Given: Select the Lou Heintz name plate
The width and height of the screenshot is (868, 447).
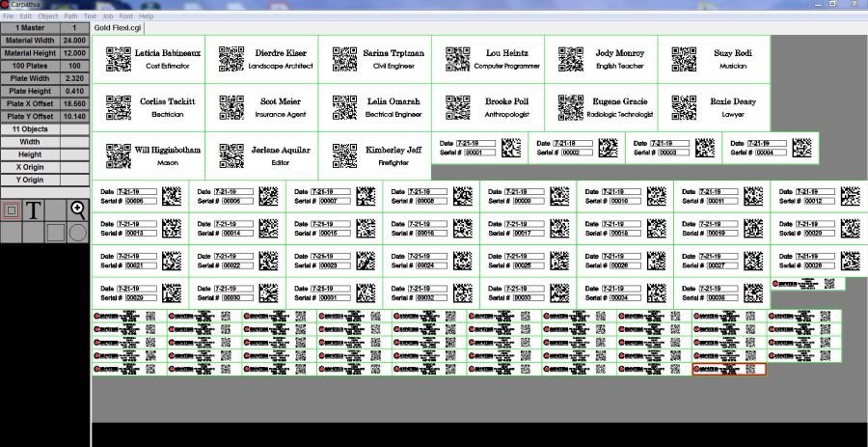Looking at the screenshot, I should click(488, 59).
